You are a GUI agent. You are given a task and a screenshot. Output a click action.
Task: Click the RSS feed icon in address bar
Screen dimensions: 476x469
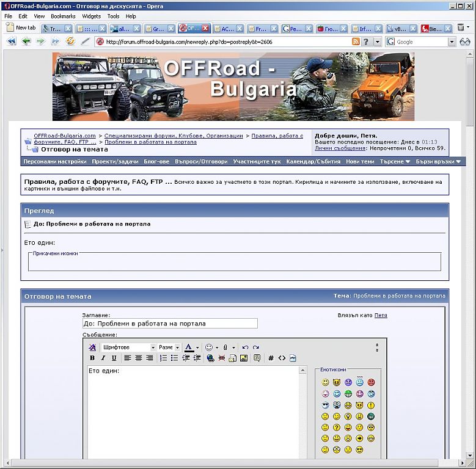tap(356, 42)
